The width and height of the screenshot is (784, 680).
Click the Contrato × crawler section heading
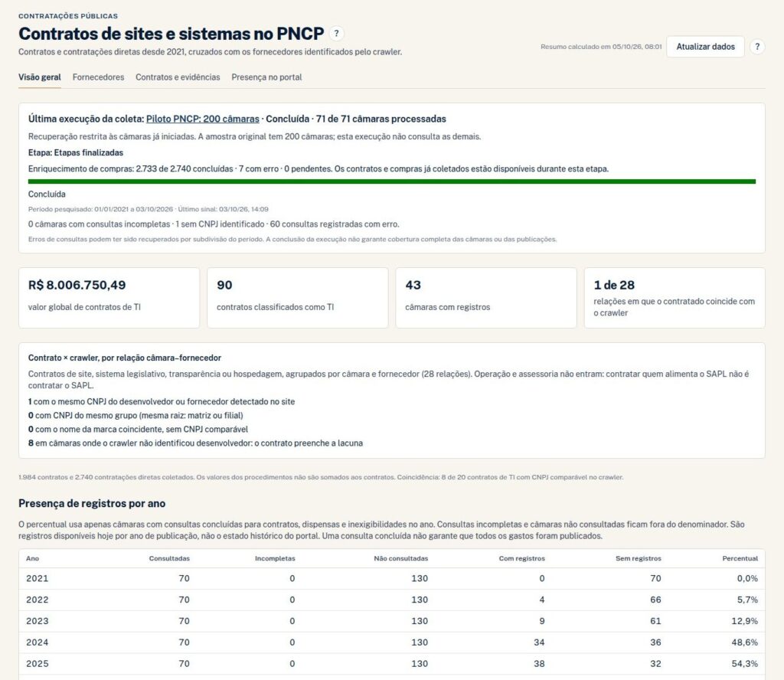coord(125,358)
